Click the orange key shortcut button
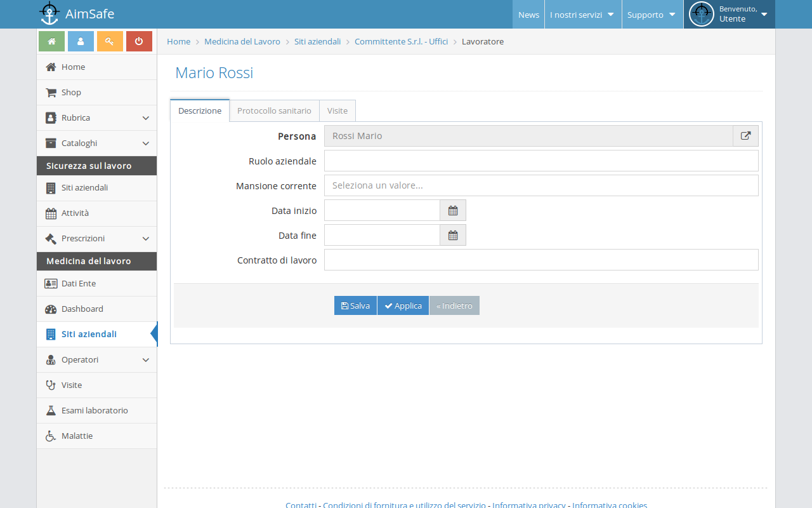Screen dimensions: 812x508 110,41
